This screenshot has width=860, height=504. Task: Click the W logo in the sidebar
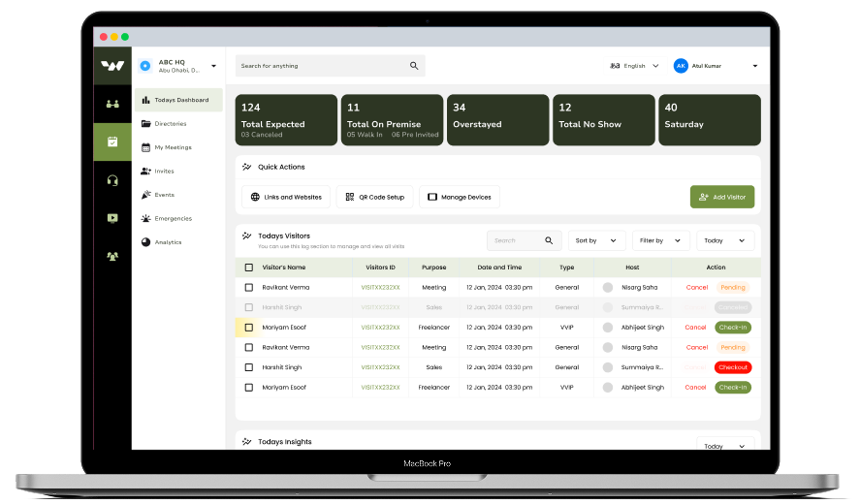(112, 66)
